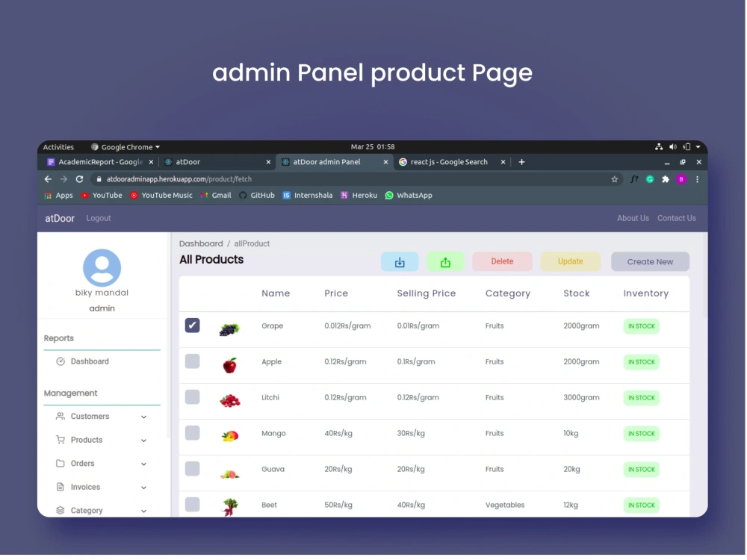Image resolution: width=747 pixels, height=560 pixels.
Task: Open the Apps bookmark shortcut
Action: coord(58,196)
